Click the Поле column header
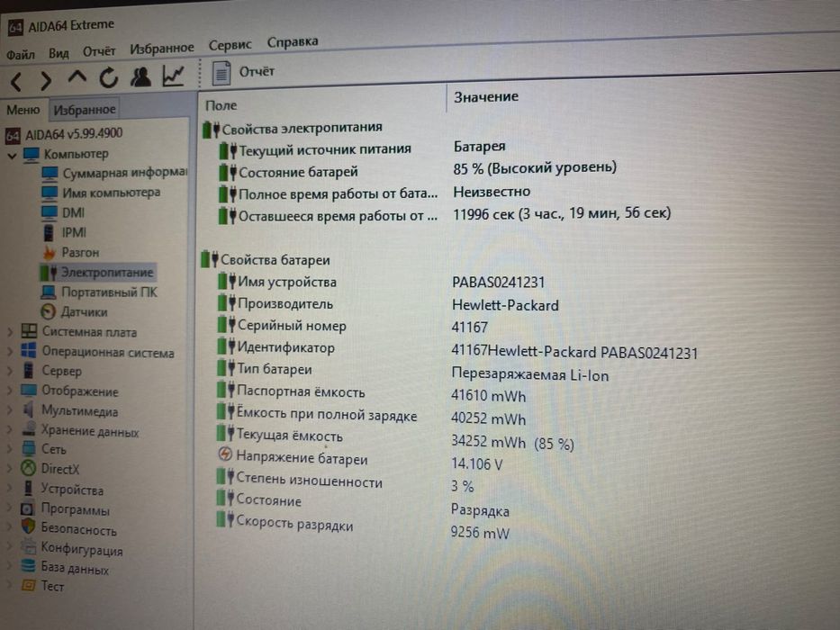The height and width of the screenshot is (630, 840). point(221,105)
